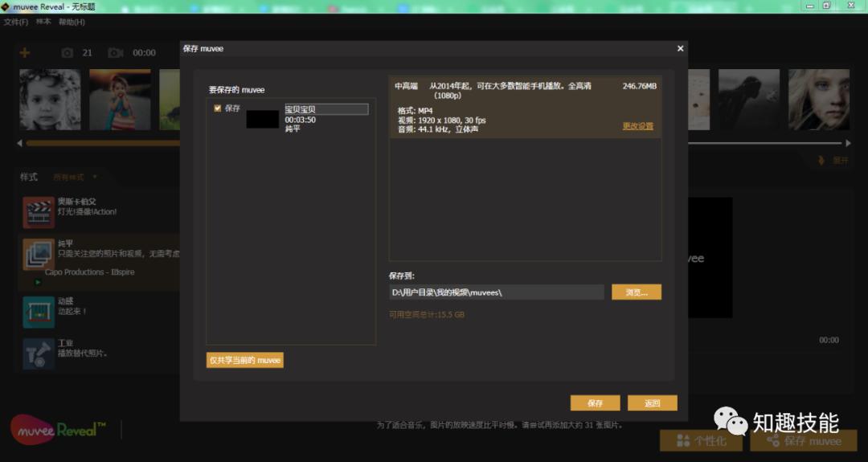Click 保存 muvee button in main window
This screenshot has width=868, height=462.
tap(804, 441)
